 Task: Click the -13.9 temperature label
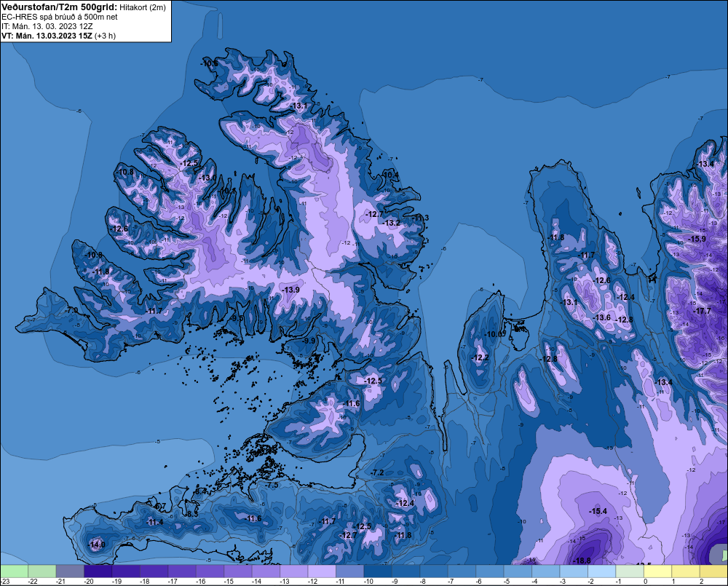point(291,290)
